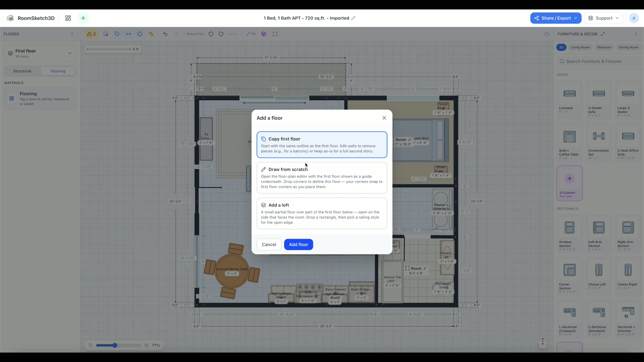The width and height of the screenshot is (644, 362).
Task: Select the marquee selection tool
Action: (106, 34)
